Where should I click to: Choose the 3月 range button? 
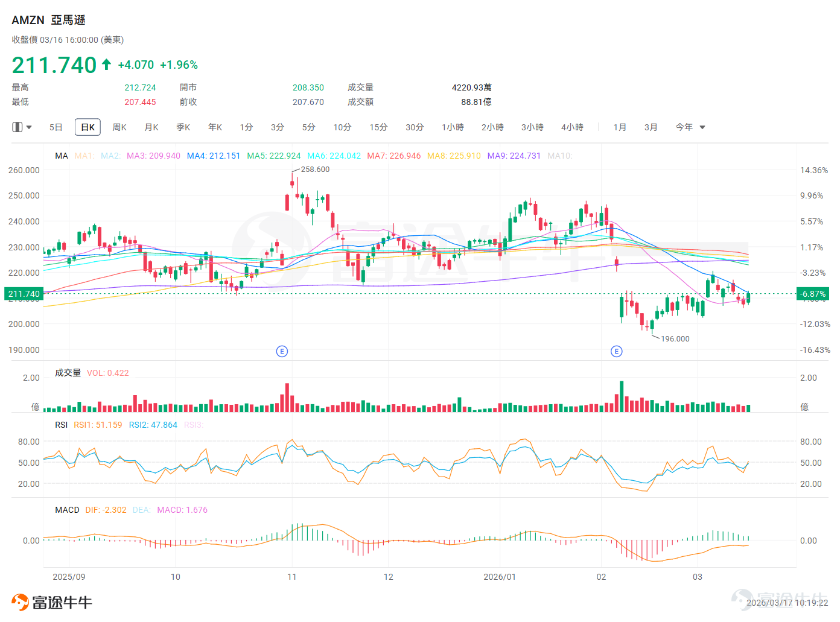click(651, 127)
